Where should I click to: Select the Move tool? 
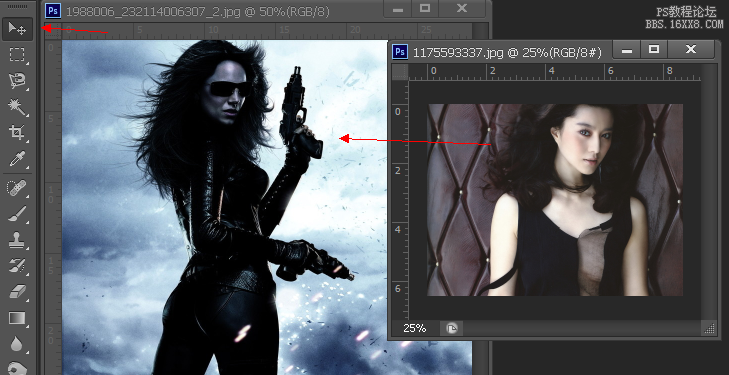tap(17, 29)
